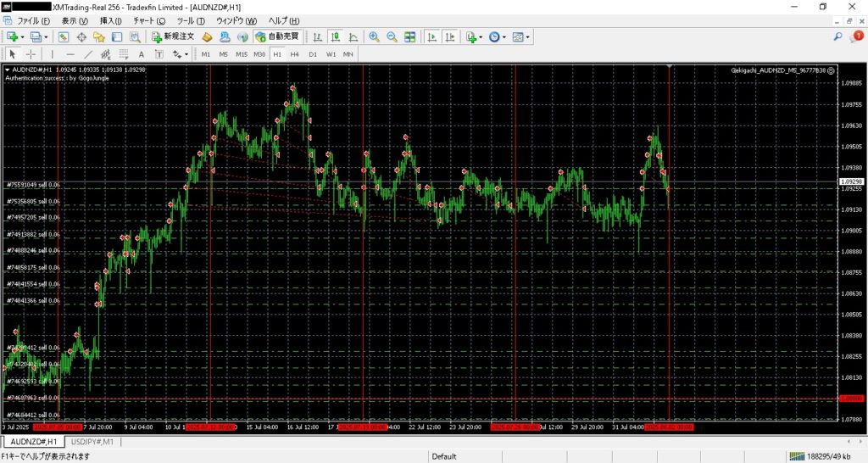The image size is (868, 463).
Task: Click the 新規注文 new order button
Action: (174, 37)
